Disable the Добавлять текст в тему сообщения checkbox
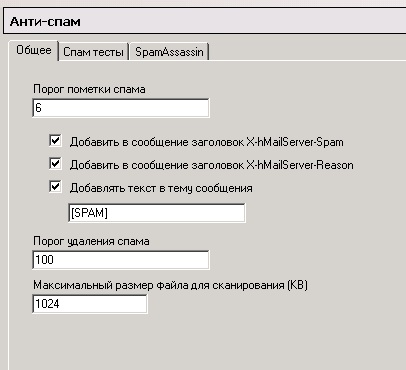406x370 pixels. coord(55,187)
